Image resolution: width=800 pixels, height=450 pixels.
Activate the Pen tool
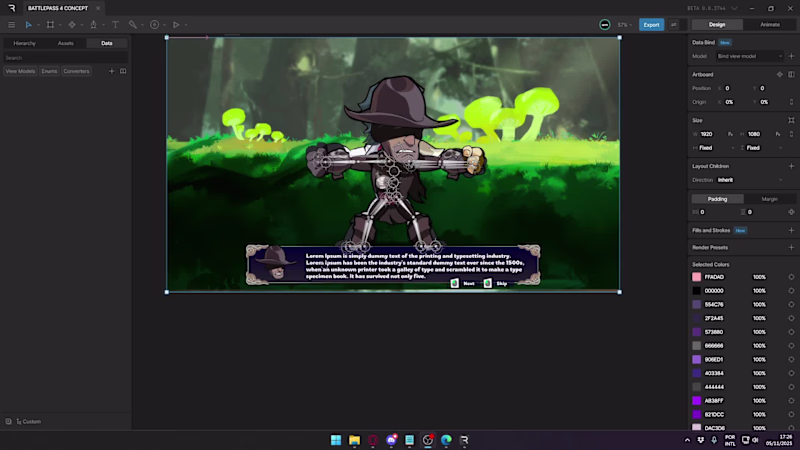click(x=93, y=24)
